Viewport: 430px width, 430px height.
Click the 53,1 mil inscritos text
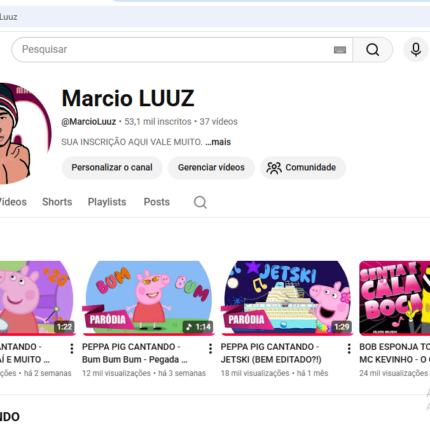pyautogui.click(x=158, y=122)
